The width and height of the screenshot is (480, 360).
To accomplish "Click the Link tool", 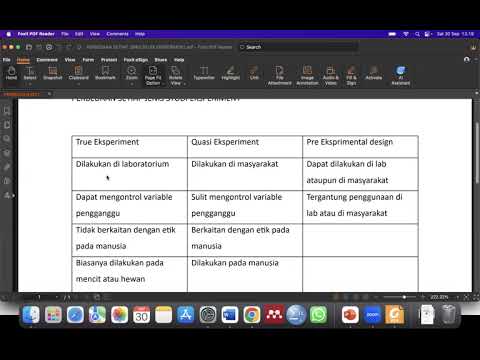I will (254, 73).
